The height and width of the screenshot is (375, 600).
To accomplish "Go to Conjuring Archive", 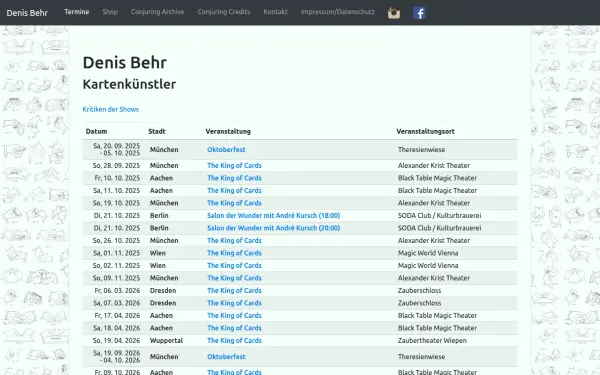I will click(x=157, y=12).
